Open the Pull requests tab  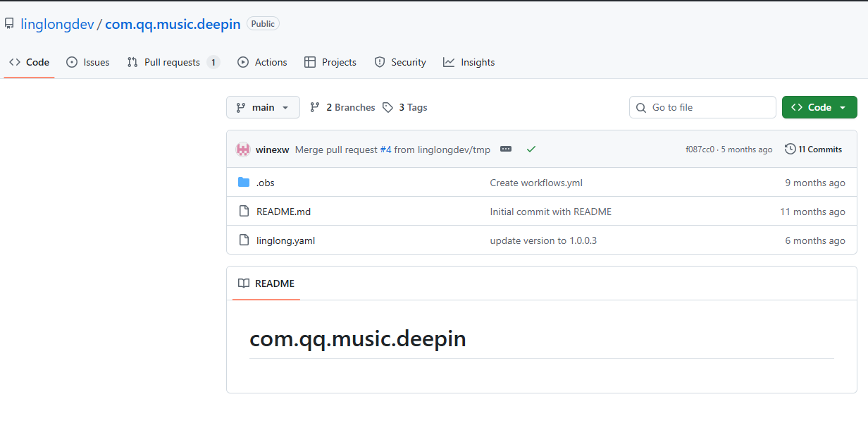pyautogui.click(x=173, y=62)
